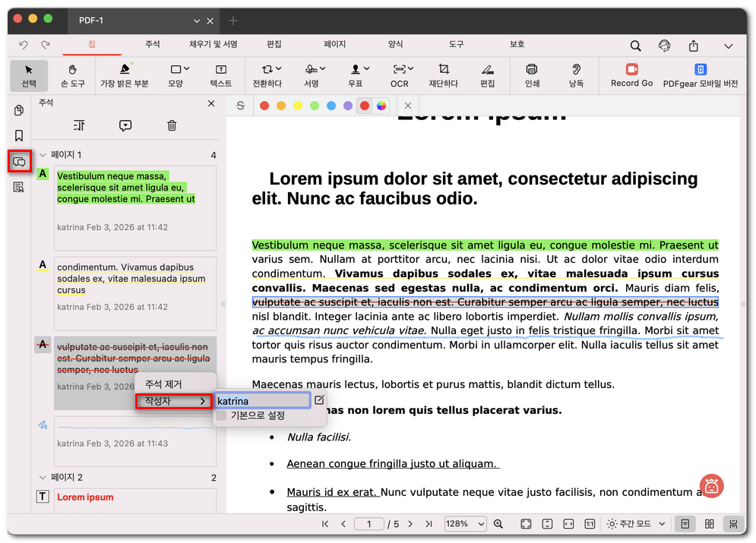Pick the yellow color swatch
The image size is (756, 543).
[x=298, y=106]
